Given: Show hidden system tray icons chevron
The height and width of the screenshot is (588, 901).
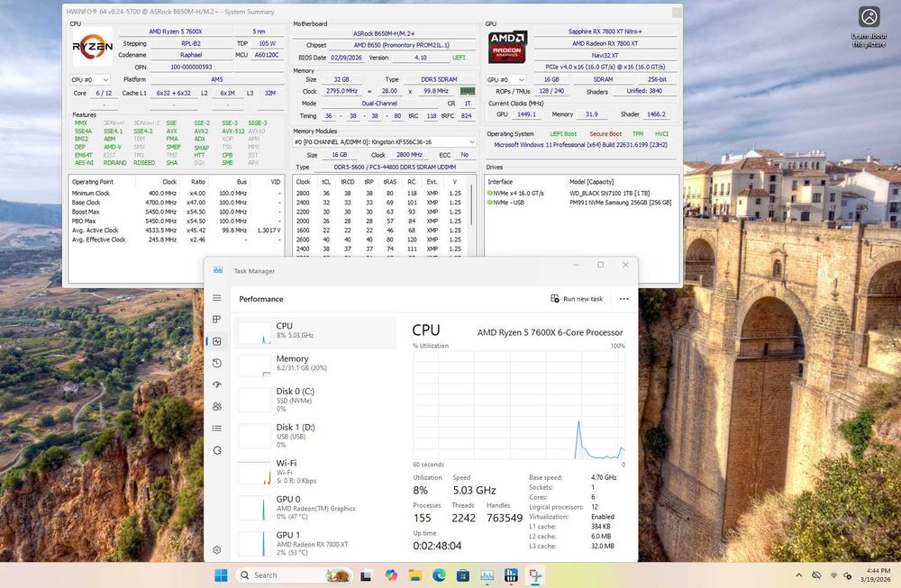Looking at the screenshot, I should click(798, 575).
